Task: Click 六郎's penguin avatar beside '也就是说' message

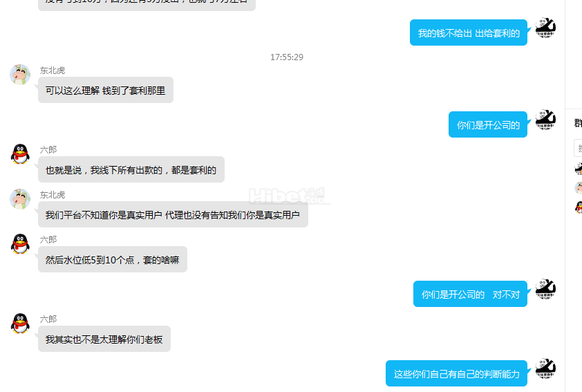Action: [20, 154]
